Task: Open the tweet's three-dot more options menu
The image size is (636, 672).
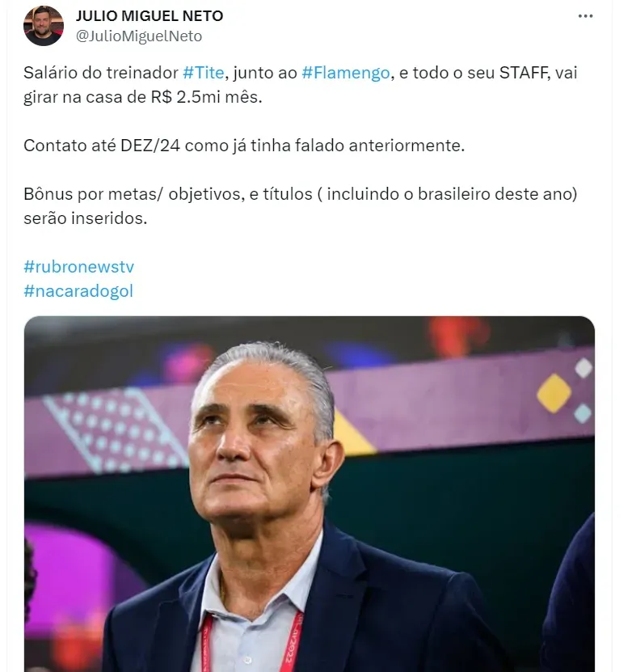Action: (x=587, y=16)
